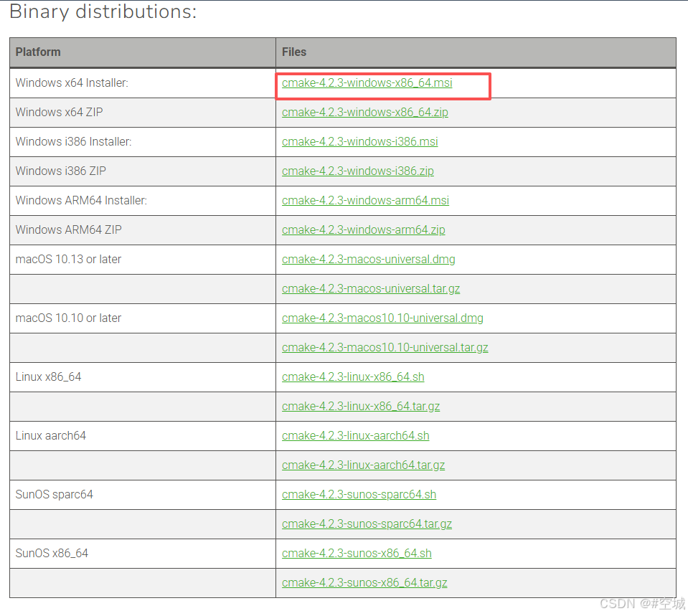Click the 'Windows ARM64 Installer:' cell
The width and height of the screenshot is (688, 616).
pos(143,201)
